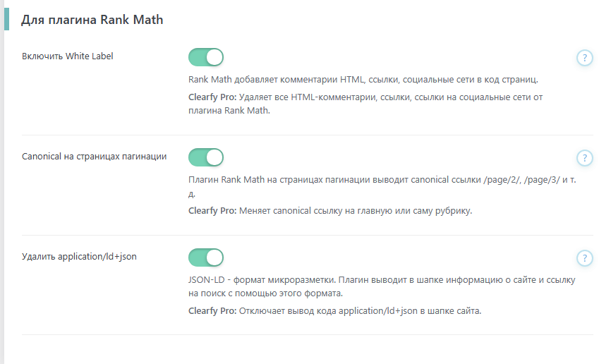Click divider line below White Label section
The image size is (611, 364).
click(x=308, y=135)
